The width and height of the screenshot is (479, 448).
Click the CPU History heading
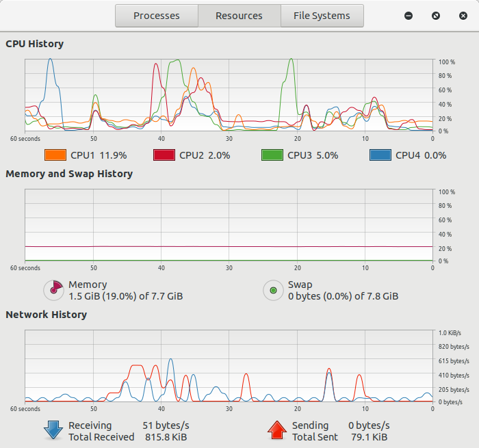[x=34, y=44]
